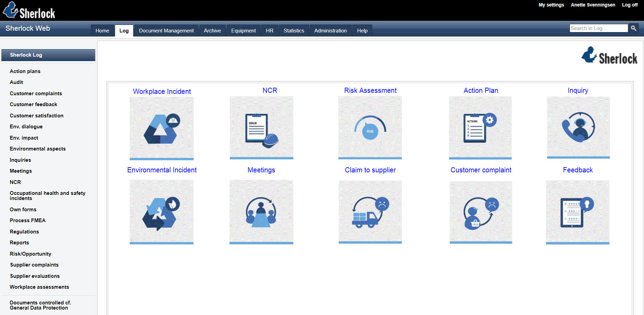Open Inquiries in sidebar
644x315 pixels.
click(x=20, y=160)
